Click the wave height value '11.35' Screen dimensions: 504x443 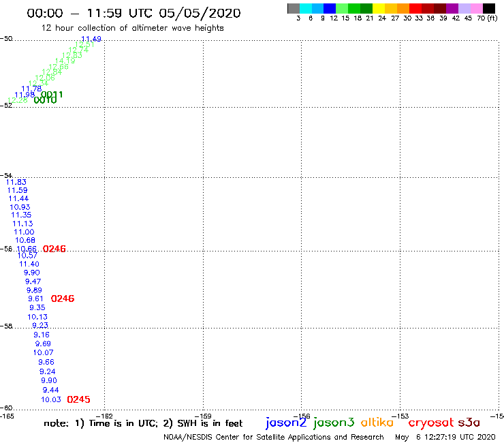point(21,215)
